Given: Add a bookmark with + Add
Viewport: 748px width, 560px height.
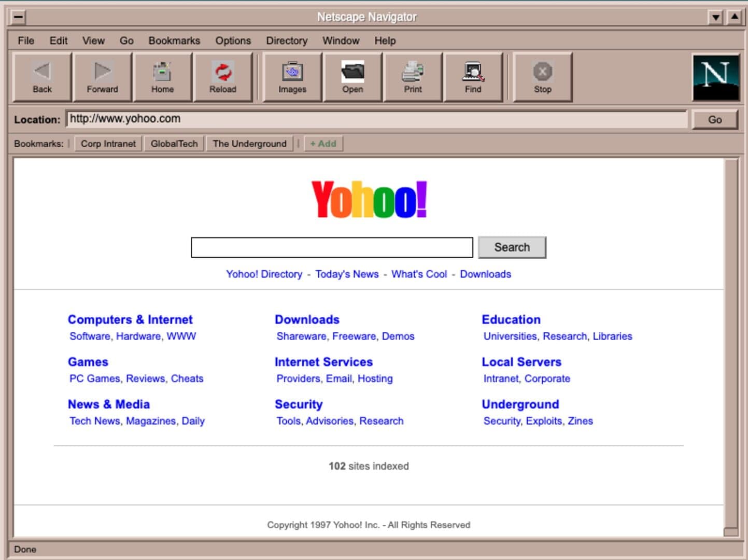Looking at the screenshot, I should pyautogui.click(x=323, y=144).
